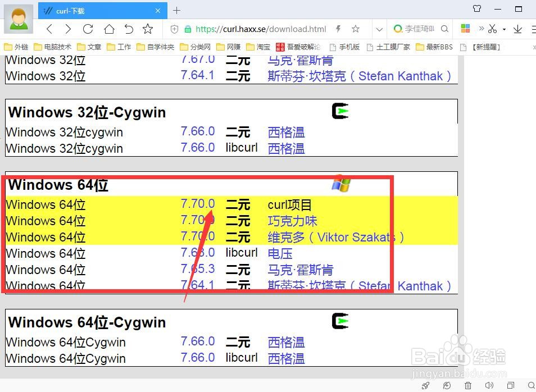This screenshot has height=392, width=536.
Task: Click 7.66.0 in Windows 32位cygwin 二元 row
Action: tap(198, 131)
